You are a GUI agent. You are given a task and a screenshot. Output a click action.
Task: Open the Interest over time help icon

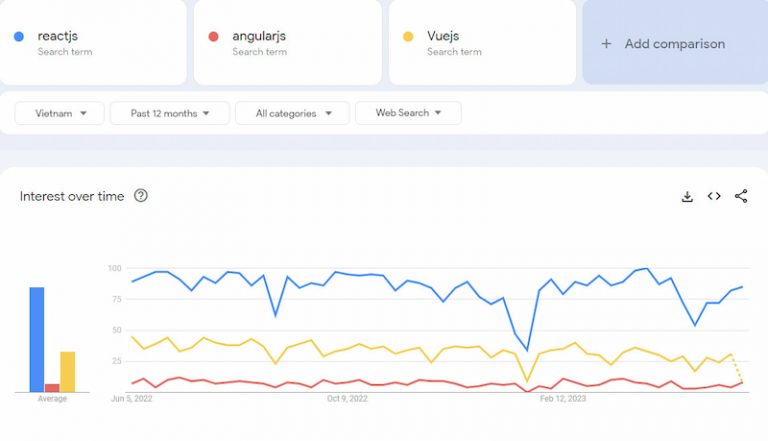(x=141, y=196)
